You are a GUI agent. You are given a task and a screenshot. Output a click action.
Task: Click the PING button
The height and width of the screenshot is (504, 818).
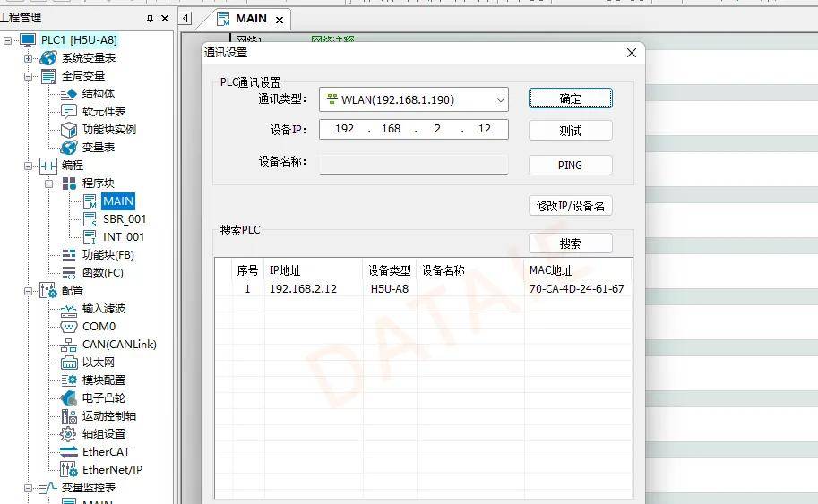(570, 166)
